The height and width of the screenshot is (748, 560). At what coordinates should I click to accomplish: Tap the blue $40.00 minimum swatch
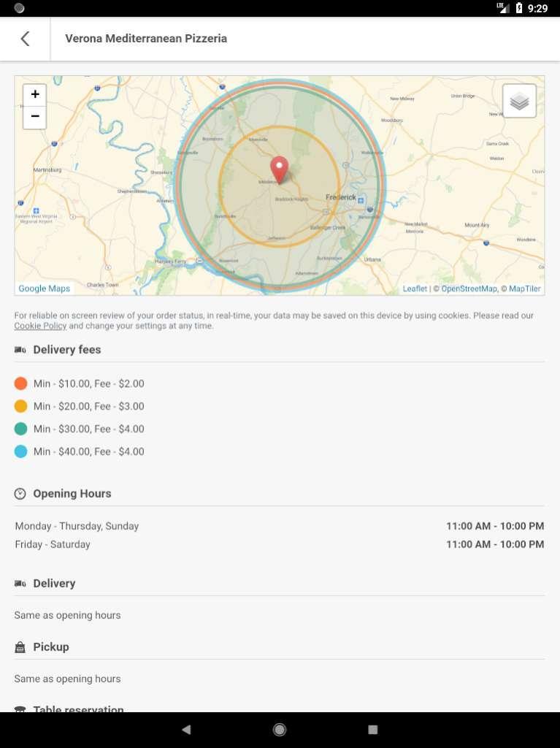(x=21, y=451)
